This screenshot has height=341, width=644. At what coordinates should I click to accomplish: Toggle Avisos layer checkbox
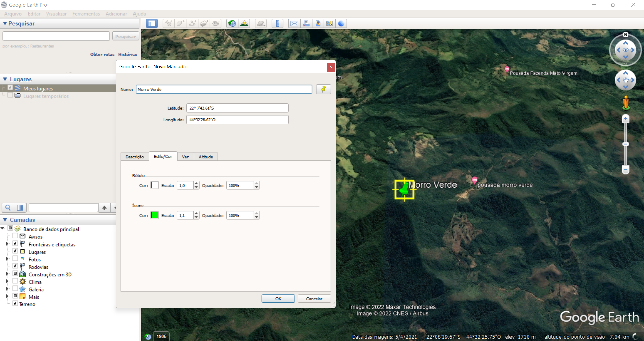[x=15, y=236]
